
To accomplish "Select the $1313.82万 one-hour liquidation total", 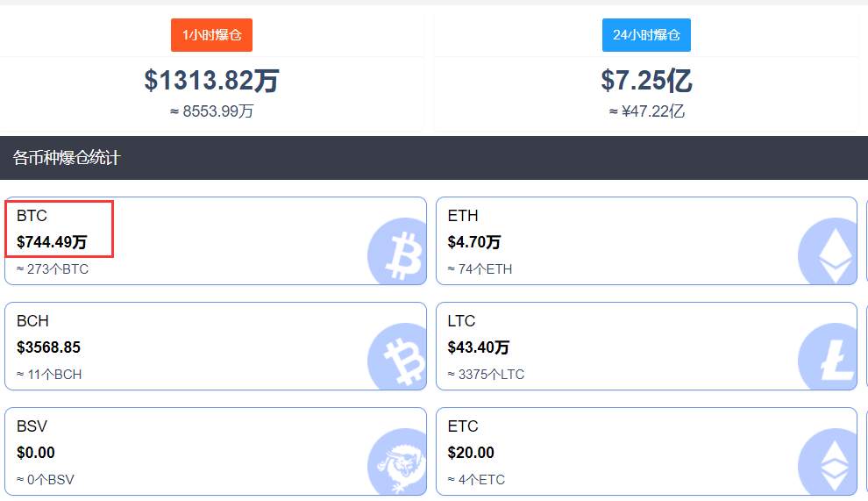I will (x=211, y=81).
